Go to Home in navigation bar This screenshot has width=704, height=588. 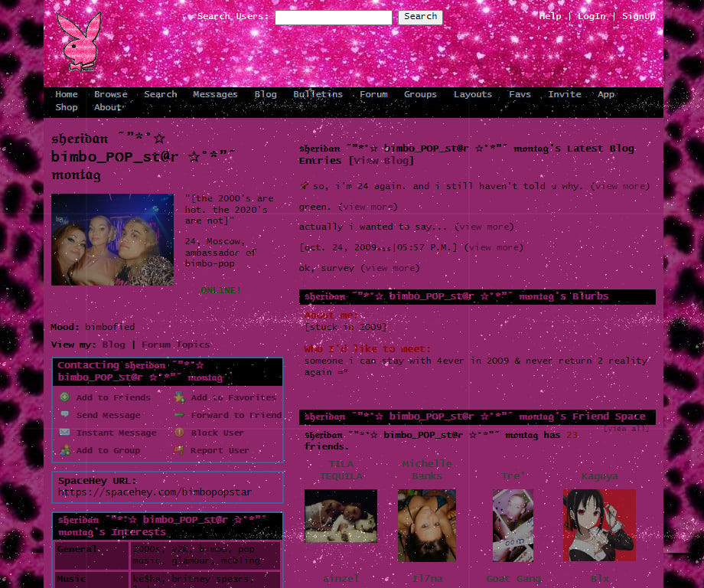point(67,94)
